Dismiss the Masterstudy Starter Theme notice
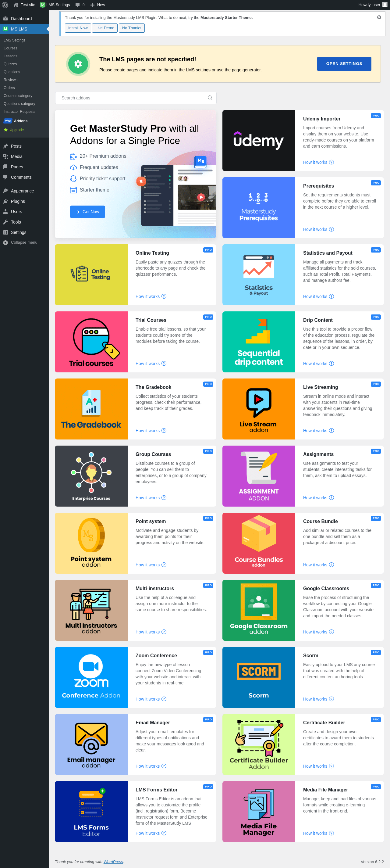Screen dimensions: 390x868 tap(379, 17)
